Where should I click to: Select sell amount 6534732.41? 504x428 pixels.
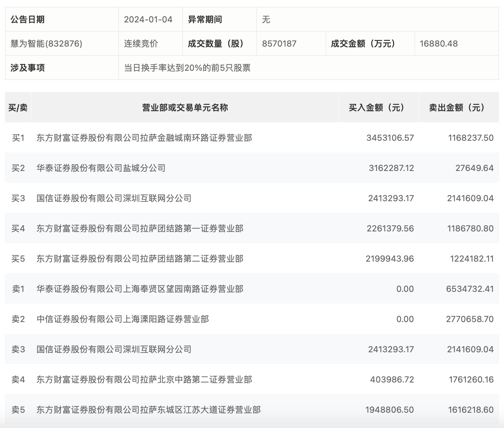coord(470,289)
